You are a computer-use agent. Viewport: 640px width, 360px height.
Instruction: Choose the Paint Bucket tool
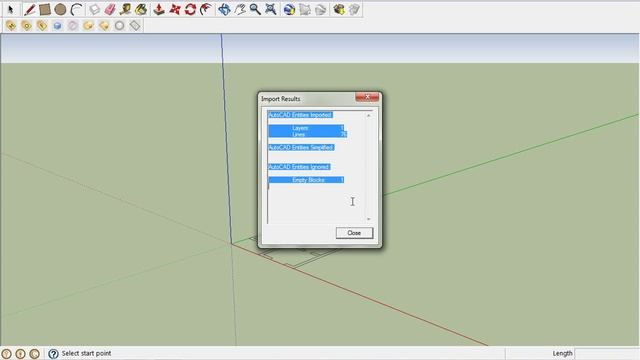pyautogui.click(x=141, y=9)
